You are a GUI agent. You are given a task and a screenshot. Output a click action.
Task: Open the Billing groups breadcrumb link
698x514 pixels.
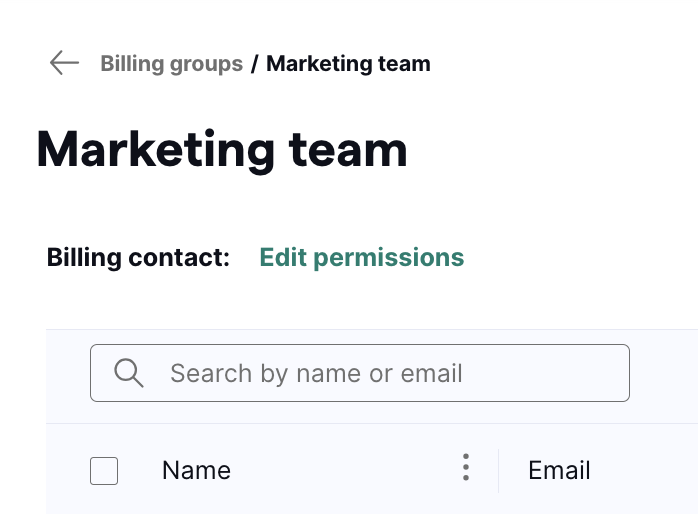coord(171,64)
